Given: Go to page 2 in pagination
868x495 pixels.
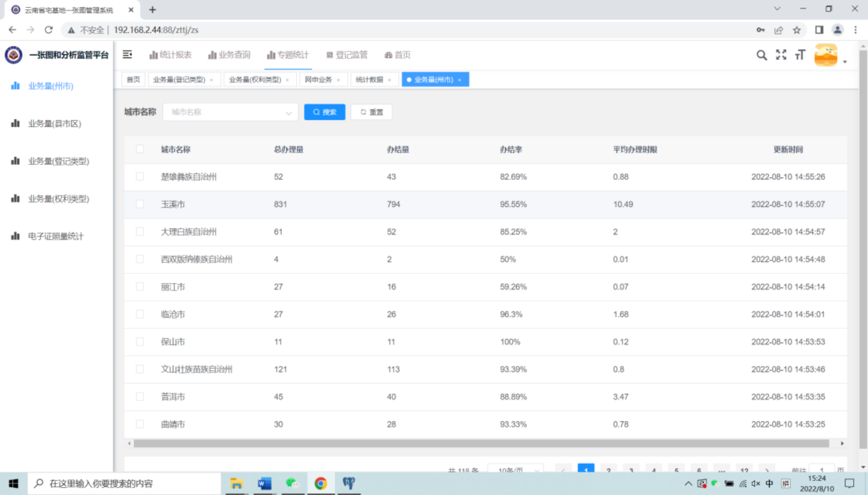Looking at the screenshot, I should tap(608, 470).
